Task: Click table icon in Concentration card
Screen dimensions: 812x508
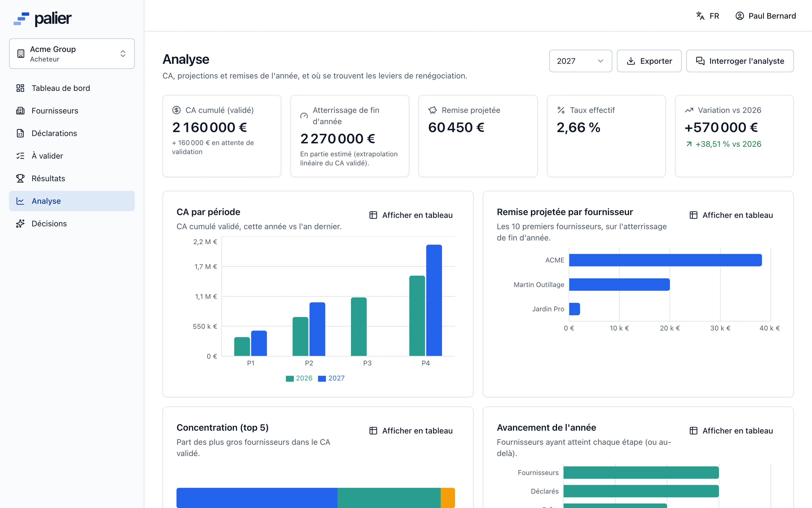Action: click(373, 431)
